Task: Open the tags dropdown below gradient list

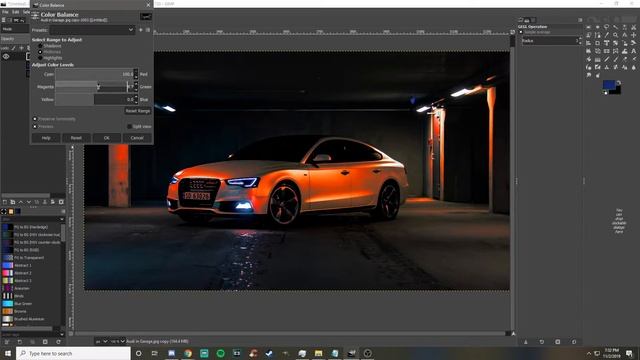Action: click(32, 334)
